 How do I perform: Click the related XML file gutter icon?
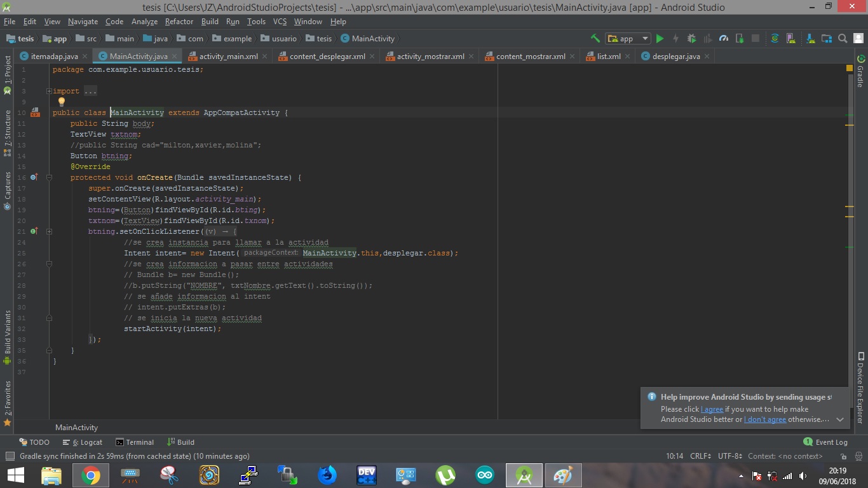pyautogui.click(x=36, y=112)
